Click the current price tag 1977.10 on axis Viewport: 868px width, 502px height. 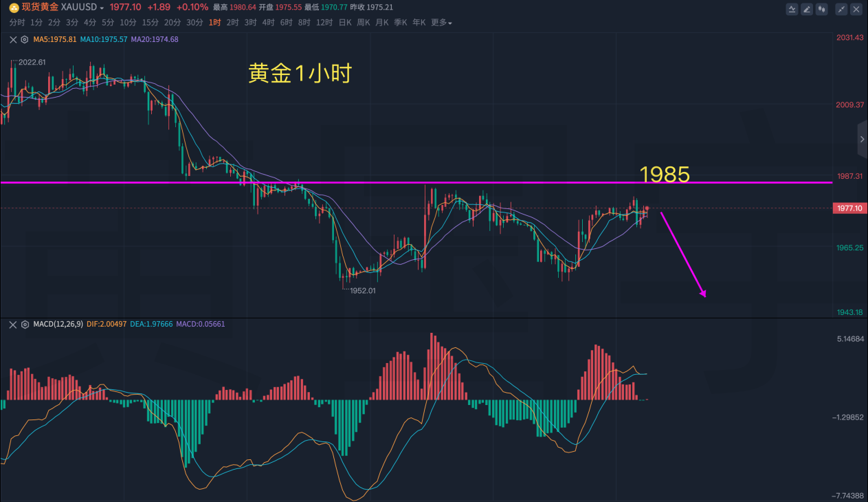coord(848,208)
